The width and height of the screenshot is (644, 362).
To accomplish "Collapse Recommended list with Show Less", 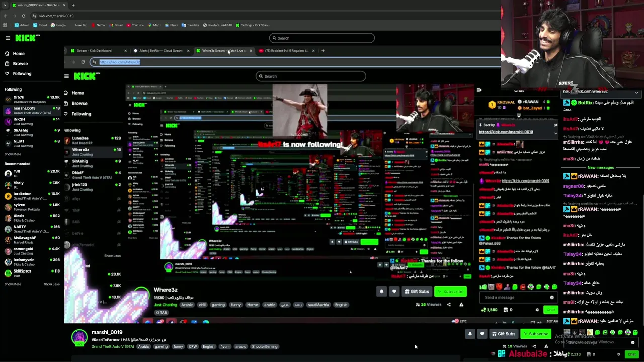I will 51,284.
